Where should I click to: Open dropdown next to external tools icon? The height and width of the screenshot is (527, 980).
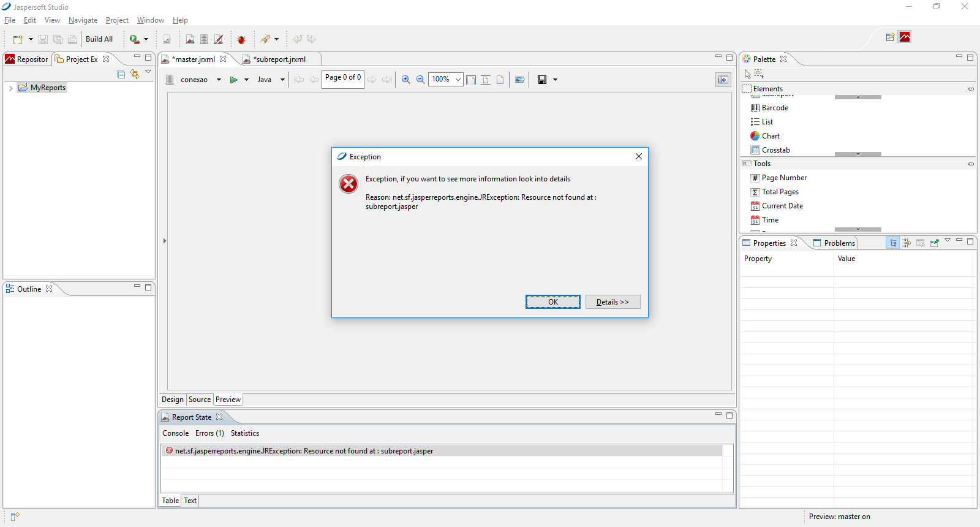(x=146, y=39)
